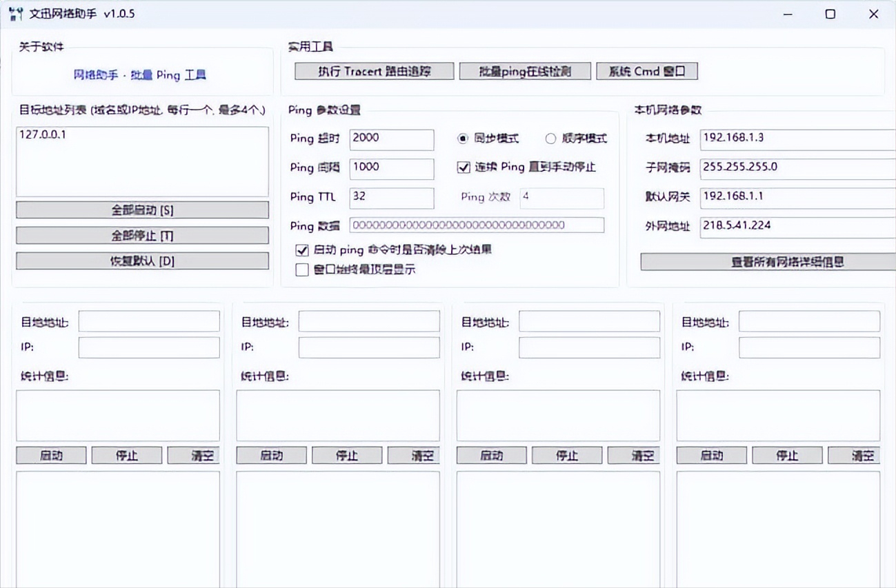
Task: Click 启动 in the second ping panel
Action: click(271, 456)
